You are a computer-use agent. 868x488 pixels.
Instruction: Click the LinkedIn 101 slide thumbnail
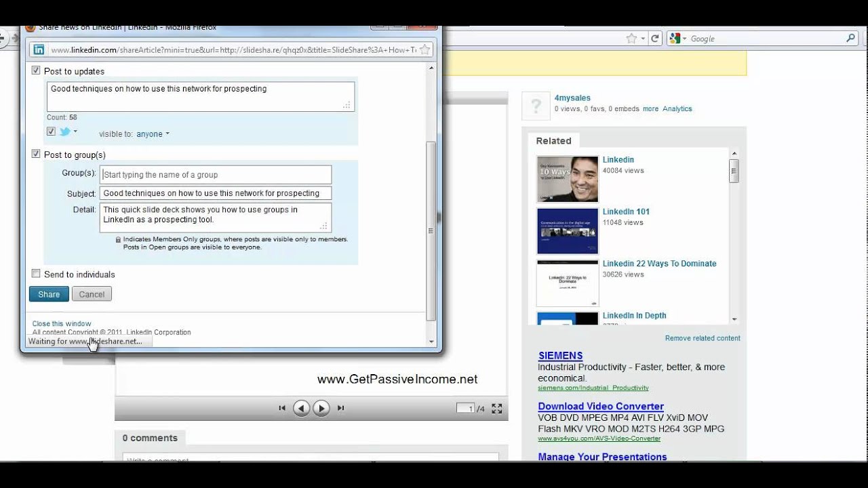(x=568, y=231)
